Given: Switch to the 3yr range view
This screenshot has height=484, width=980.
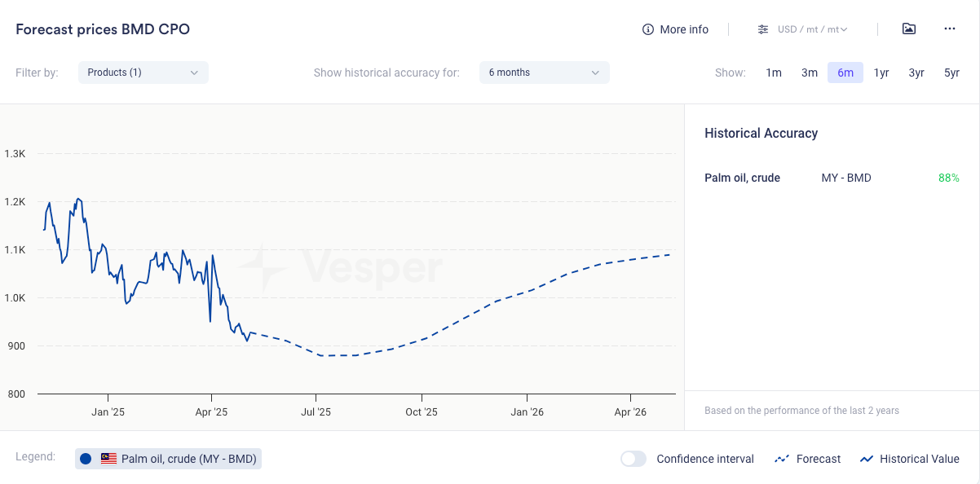Looking at the screenshot, I should (916, 73).
